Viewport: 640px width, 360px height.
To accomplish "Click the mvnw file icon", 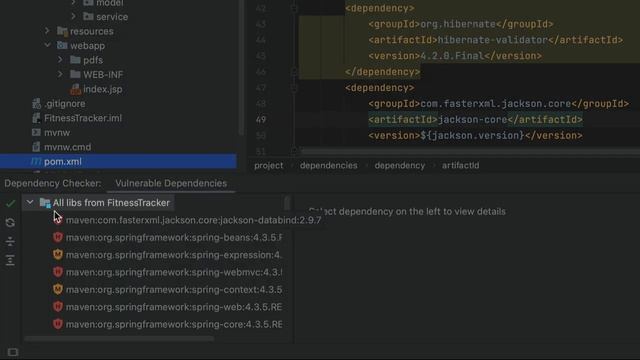I will pyautogui.click(x=36, y=133).
